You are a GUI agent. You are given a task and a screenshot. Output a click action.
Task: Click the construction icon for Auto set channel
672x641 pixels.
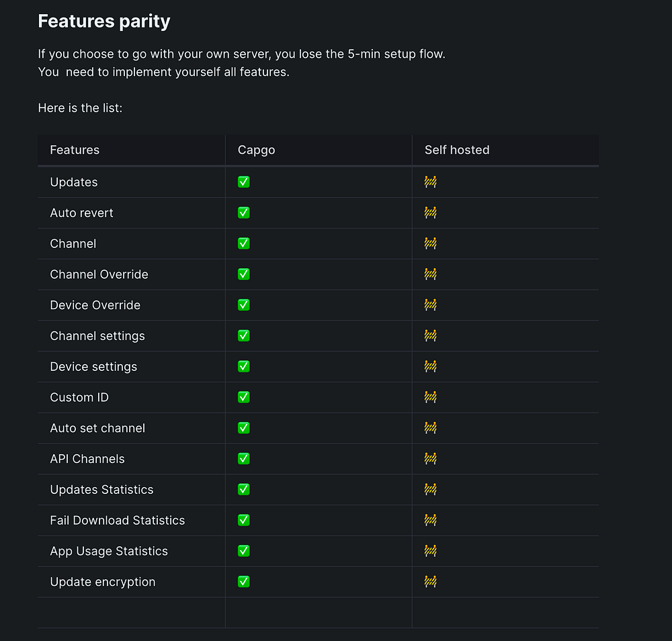pyautogui.click(x=431, y=428)
